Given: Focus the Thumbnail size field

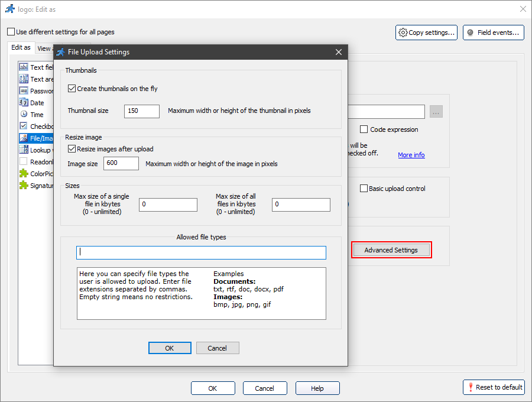Looking at the screenshot, I should [x=142, y=111].
